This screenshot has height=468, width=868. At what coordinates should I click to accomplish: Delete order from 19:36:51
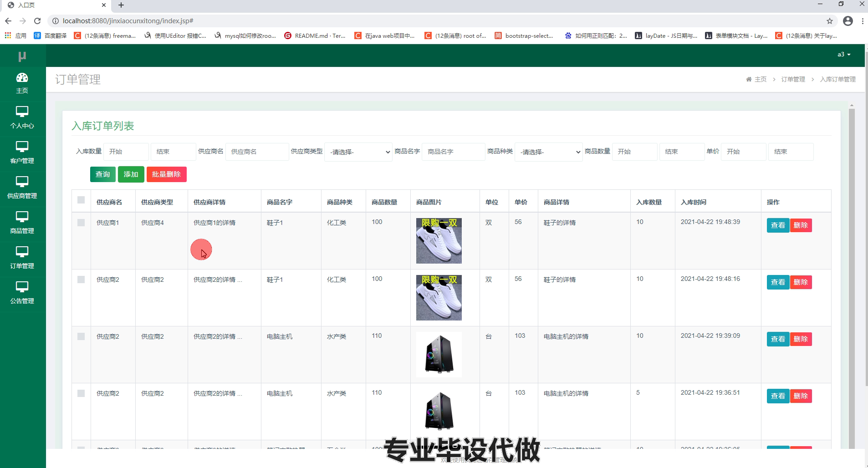[x=801, y=396]
